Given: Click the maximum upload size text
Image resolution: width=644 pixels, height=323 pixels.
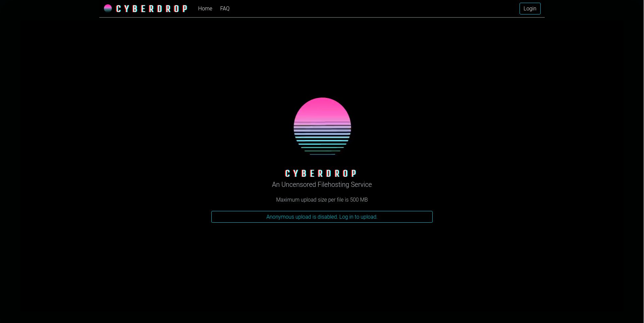Looking at the screenshot, I should [x=322, y=200].
